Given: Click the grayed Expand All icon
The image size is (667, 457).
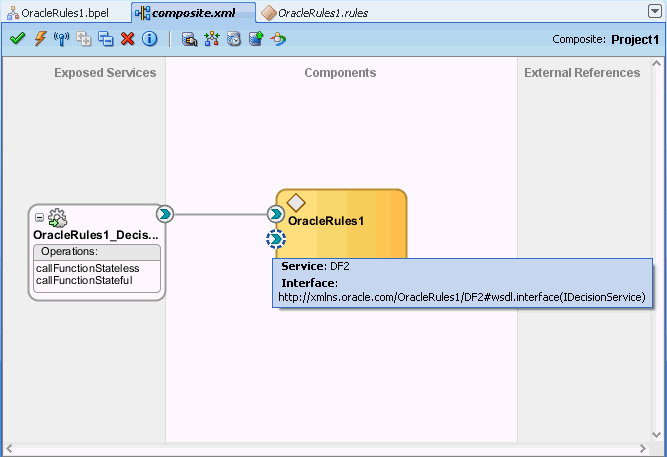Looking at the screenshot, I should 84,39.
